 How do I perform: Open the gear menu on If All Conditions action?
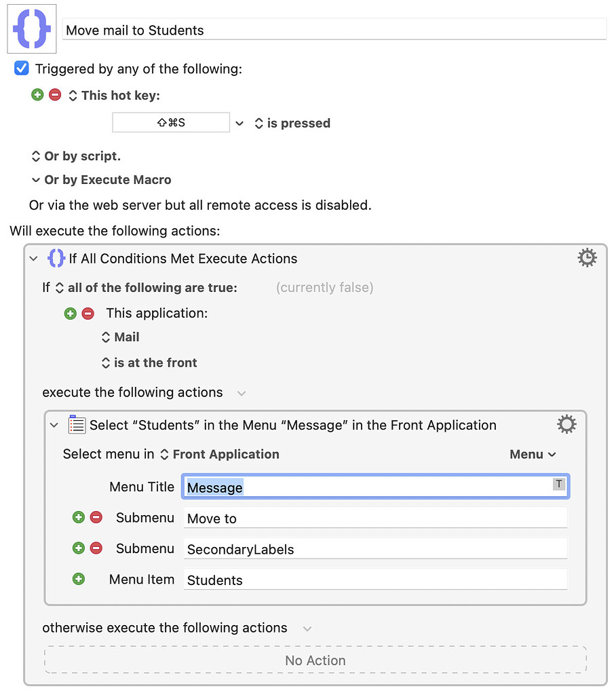pos(587,257)
